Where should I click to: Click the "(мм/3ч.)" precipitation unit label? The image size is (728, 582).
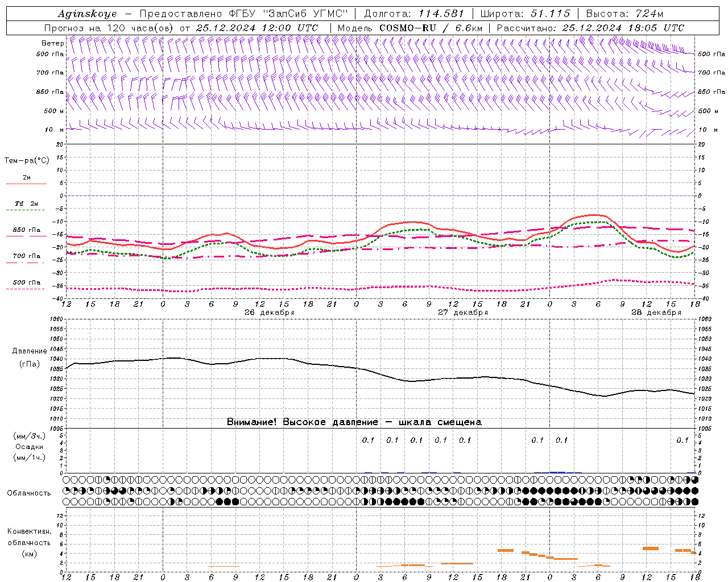29,436
